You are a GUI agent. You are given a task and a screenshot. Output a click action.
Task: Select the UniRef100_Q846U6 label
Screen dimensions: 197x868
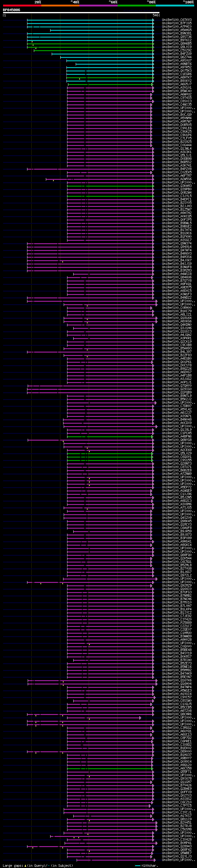[x=177, y=277]
